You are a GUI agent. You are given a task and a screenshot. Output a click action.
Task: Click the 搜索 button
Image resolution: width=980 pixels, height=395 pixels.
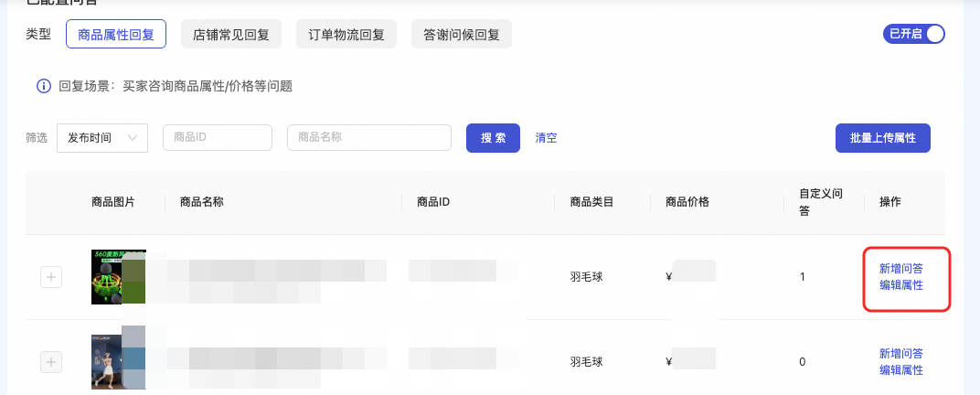(494, 138)
